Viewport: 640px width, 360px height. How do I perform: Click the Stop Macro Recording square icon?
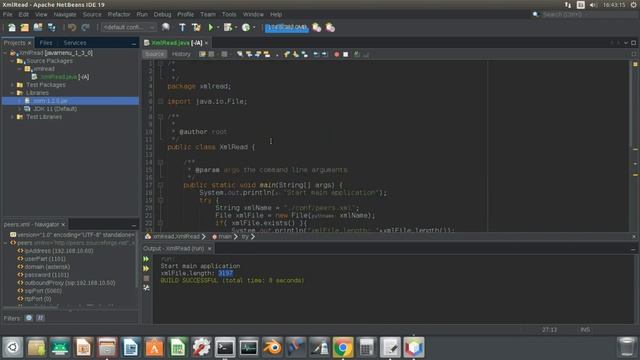tap(346, 54)
